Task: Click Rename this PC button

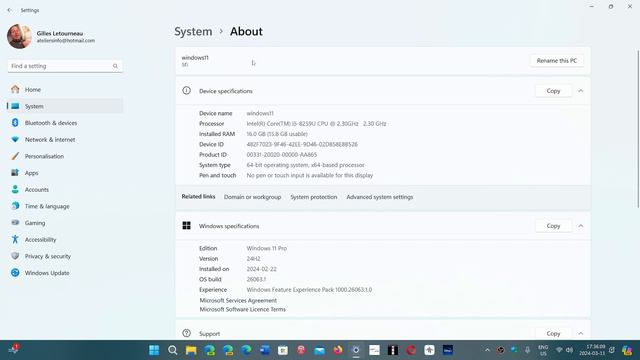Action: pyautogui.click(x=556, y=61)
